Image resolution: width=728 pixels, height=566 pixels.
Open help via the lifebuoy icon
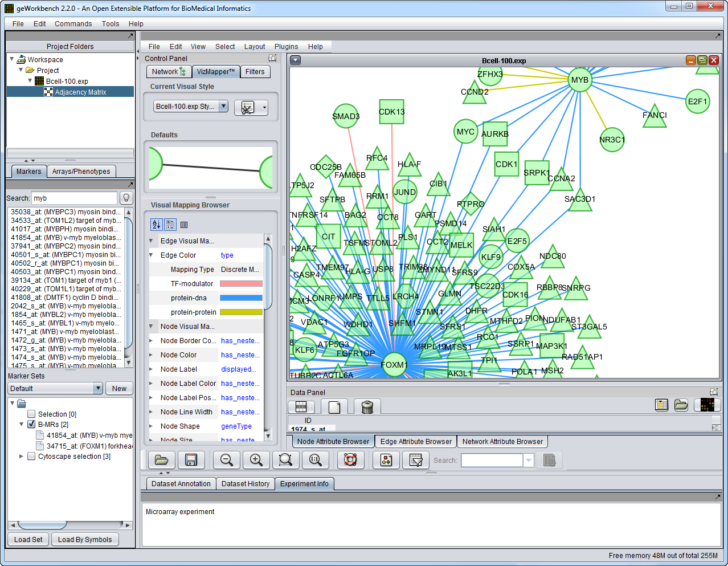(x=350, y=460)
